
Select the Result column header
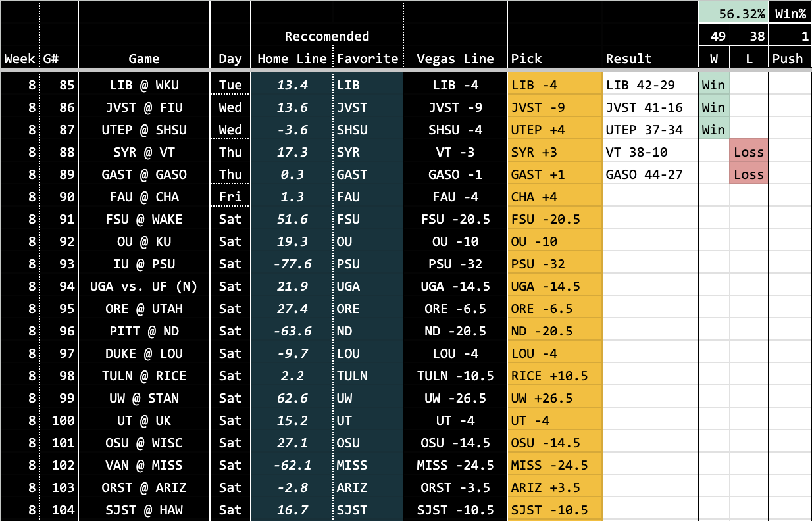coord(629,59)
